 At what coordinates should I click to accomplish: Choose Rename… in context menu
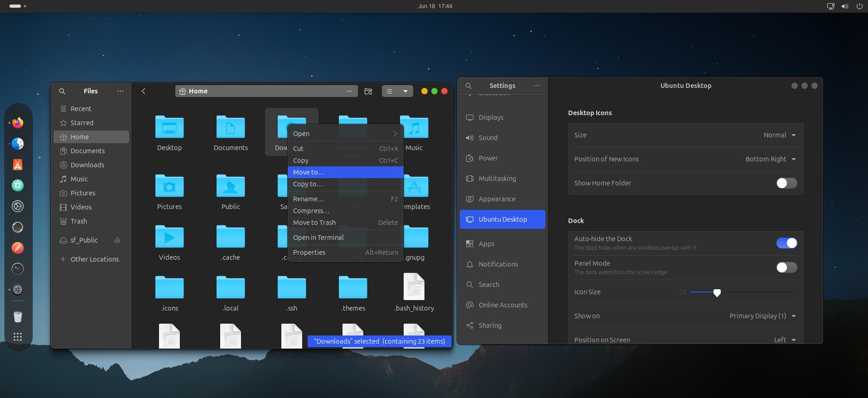[x=345, y=199]
